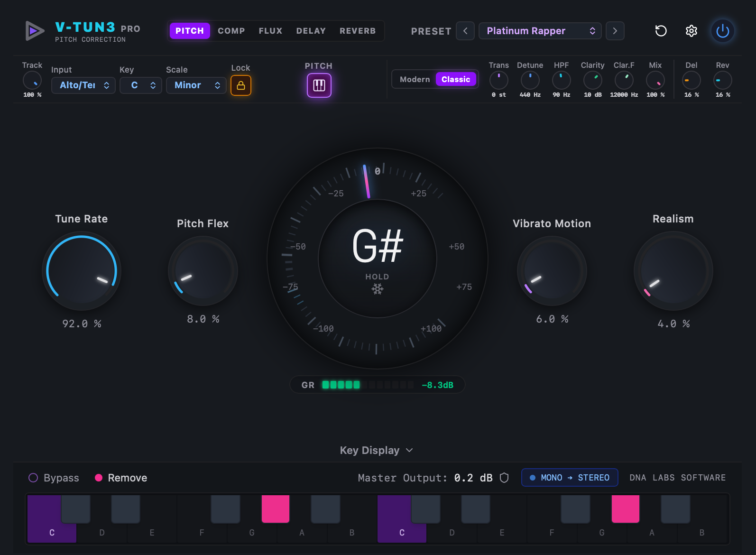
Task: Open the Key C dropdown
Action: pyautogui.click(x=141, y=85)
